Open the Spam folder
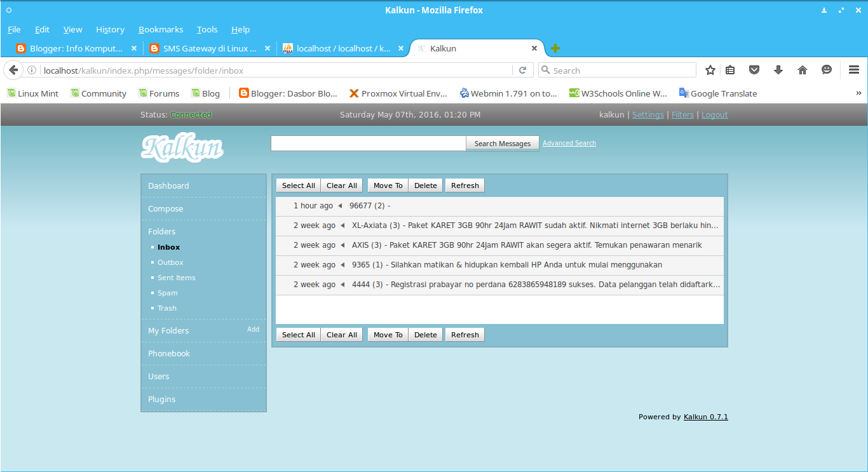 click(168, 293)
